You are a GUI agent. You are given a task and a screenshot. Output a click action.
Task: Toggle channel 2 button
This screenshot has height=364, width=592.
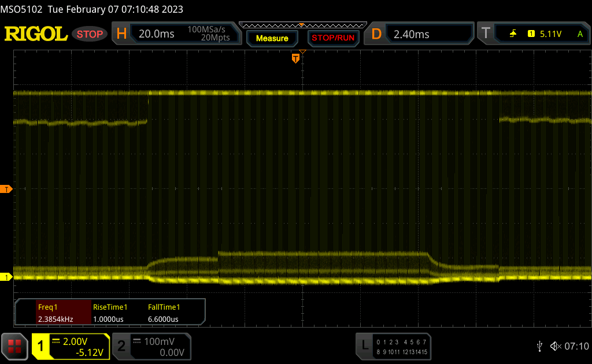click(x=121, y=346)
